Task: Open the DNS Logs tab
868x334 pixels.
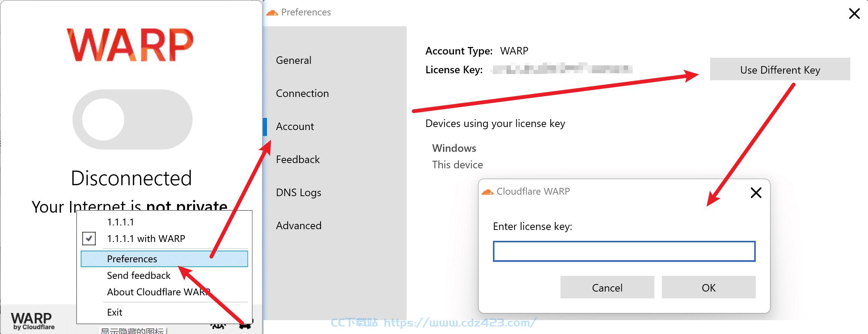Action: pos(298,192)
